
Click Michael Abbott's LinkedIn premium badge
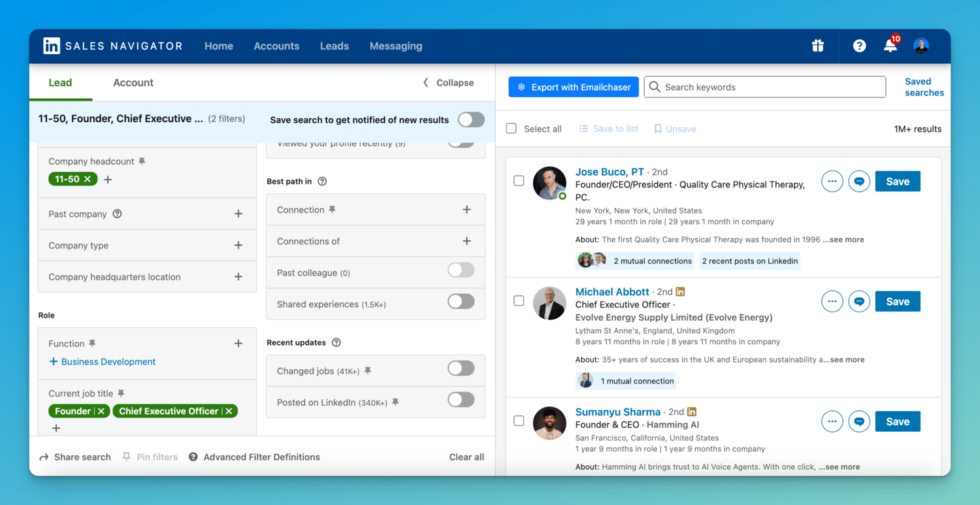[x=680, y=291]
